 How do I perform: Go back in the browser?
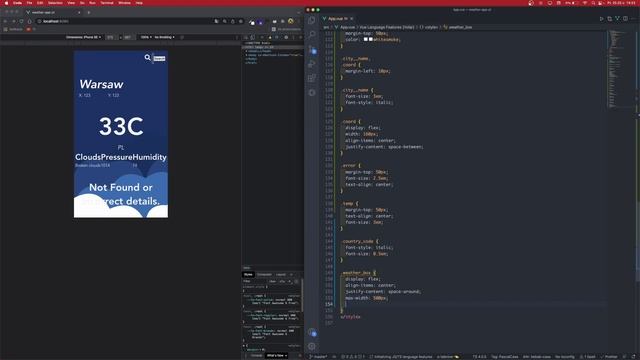click(x=6, y=21)
